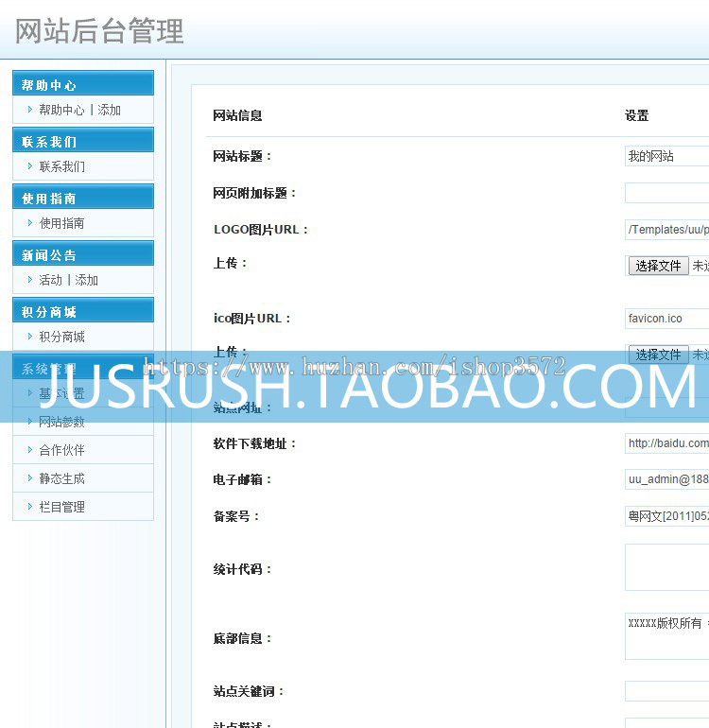Collapse the 使用指南 section header

(83, 197)
